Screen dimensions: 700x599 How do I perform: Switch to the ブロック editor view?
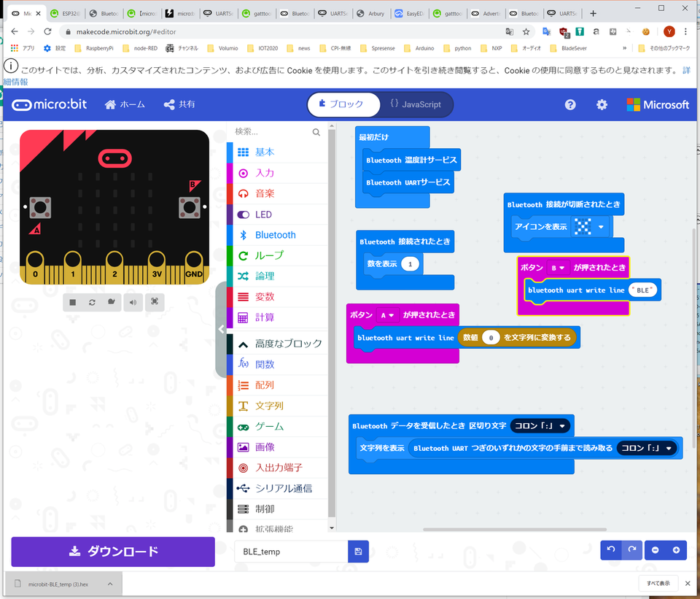[x=342, y=104]
